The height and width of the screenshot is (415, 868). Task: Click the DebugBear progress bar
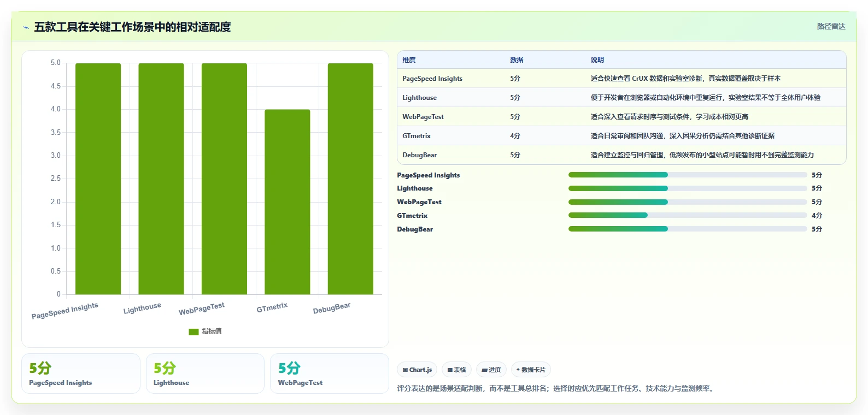click(688, 229)
